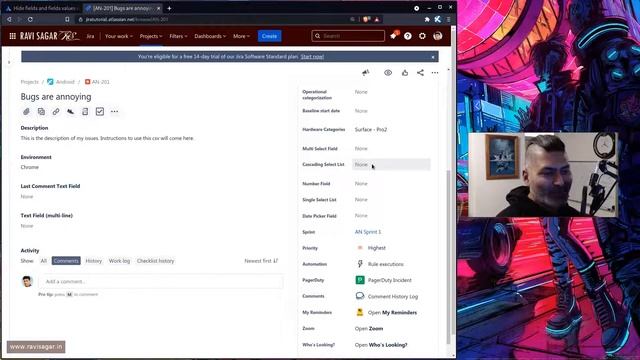This screenshot has height=360, width=640.
Task: Toggle Newest first sort order
Action: click(261, 261)
